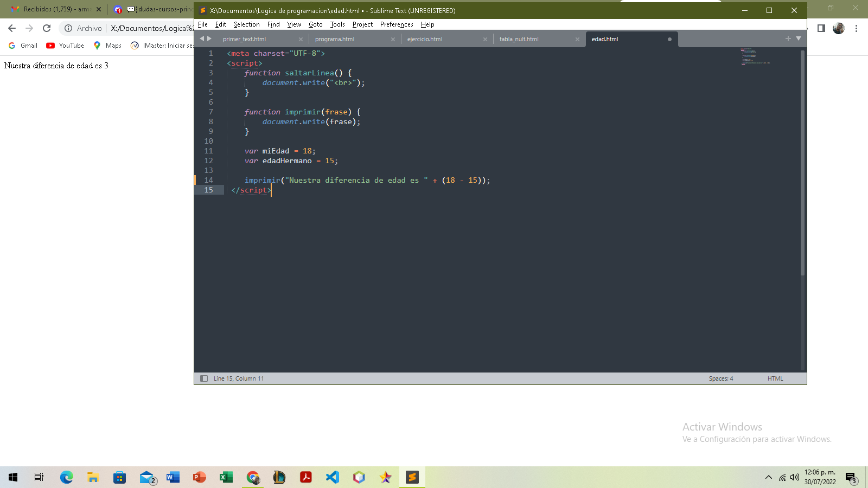Close the primer_text.html tab
868x488 pixels.
(x=301, y=39)
